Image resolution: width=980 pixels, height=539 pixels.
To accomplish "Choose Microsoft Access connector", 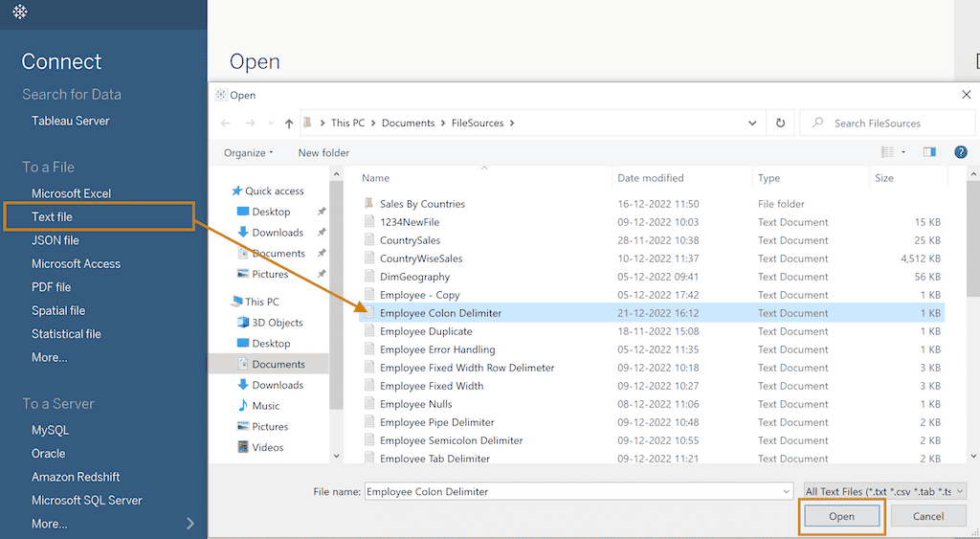I will [x=76, y=264].
